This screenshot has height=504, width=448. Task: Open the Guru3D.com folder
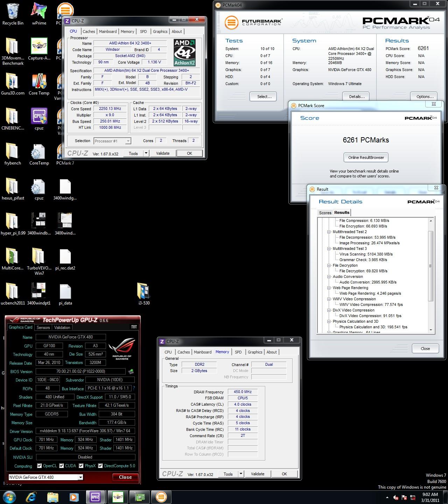coord(13,84)
